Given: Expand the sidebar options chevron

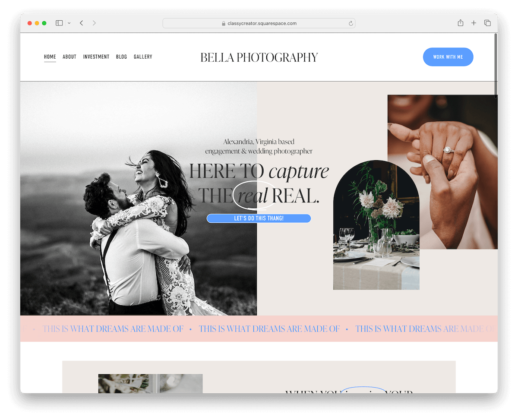Looking at the screenshot, I should pos(68,22).
